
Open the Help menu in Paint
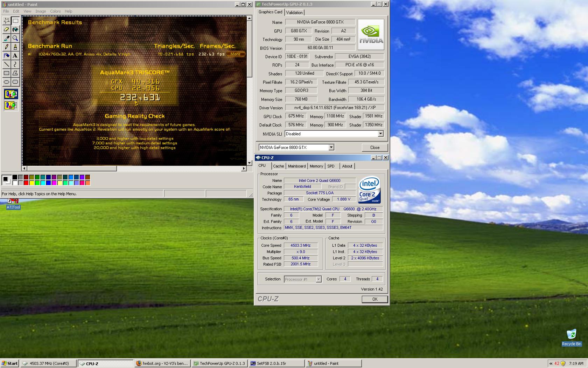point(69,11)
